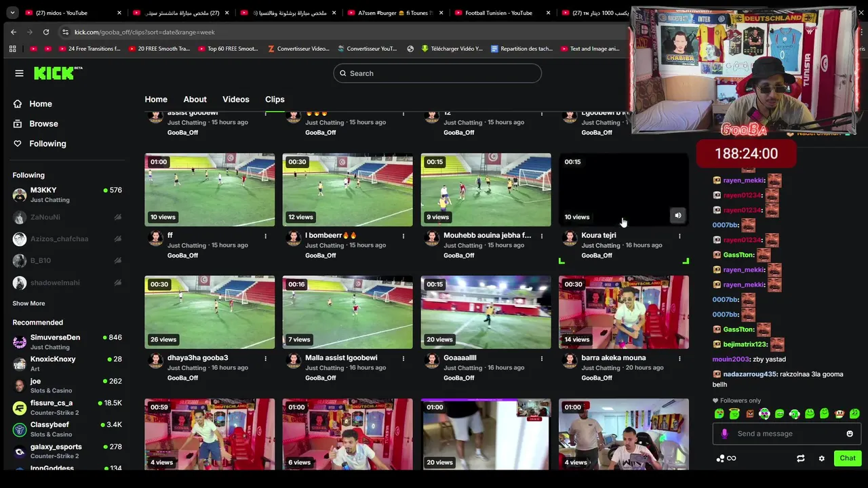The width and height of the screenshot is (868, 488).
Task: Open Azizos_chafchaa channel avatar
Action: (x=20, y=239)
